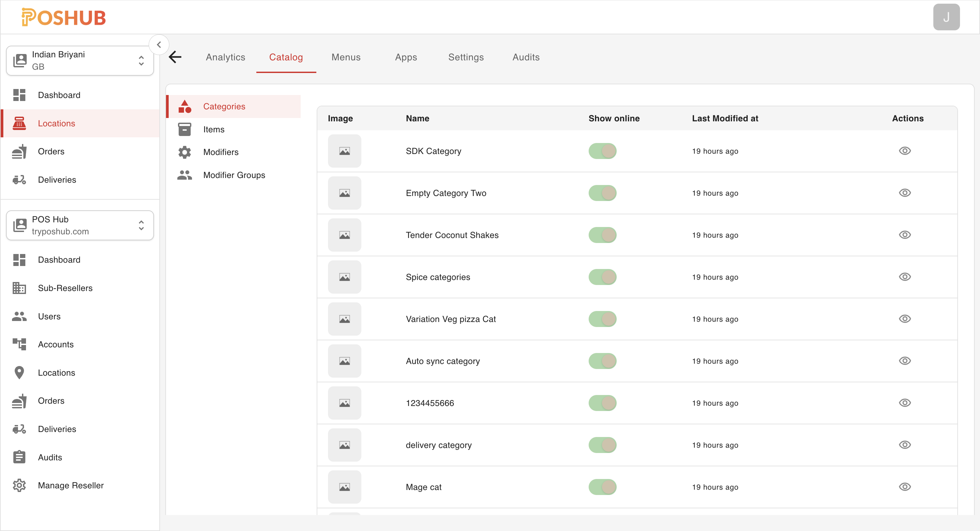Screen dimensions: 980x531
Task: Click the Deliveries truck icon
Action: pos(19,180)
